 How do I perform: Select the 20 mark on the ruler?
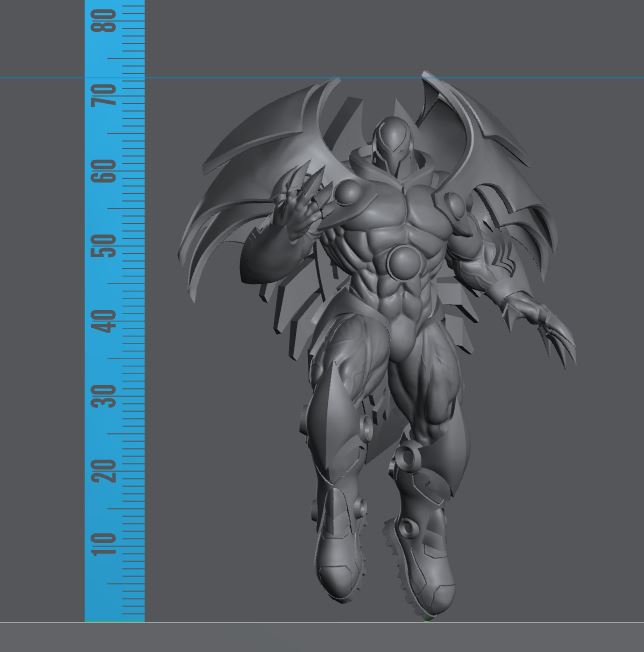(x=104, y=470)
